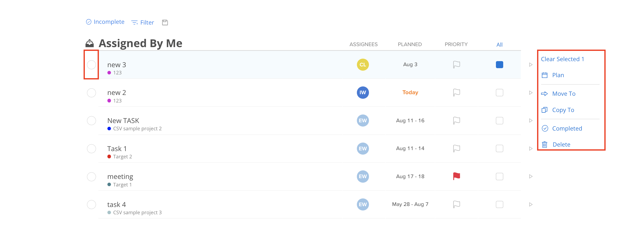Viewport: 644px width, 225px height.
Task: Uncheck the blue checkbox on the new 3 row
Action: pos(499,64)
